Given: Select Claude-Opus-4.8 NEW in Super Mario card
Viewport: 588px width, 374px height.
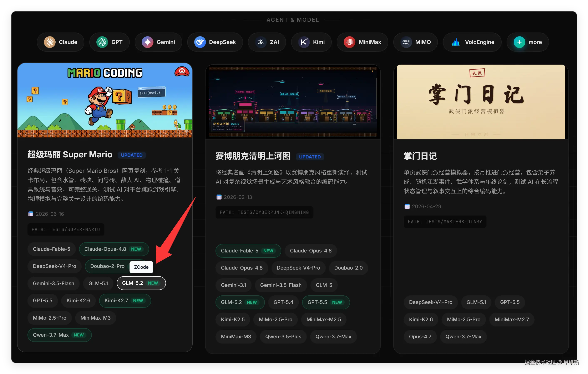Looking at the screenshot, I should (114, 249).
